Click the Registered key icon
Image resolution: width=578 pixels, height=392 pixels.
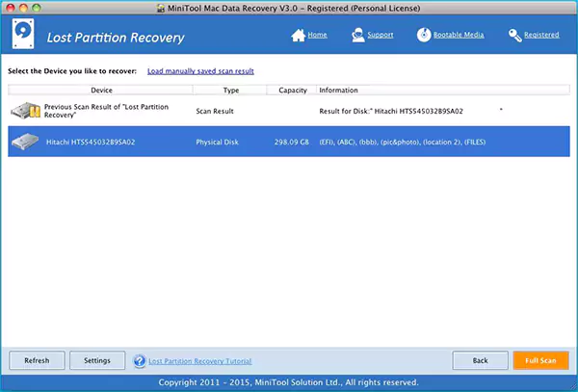[x=513, y=36]
